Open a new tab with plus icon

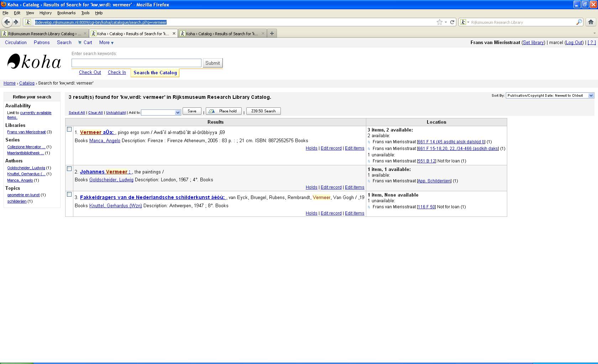tap(272, 33)
